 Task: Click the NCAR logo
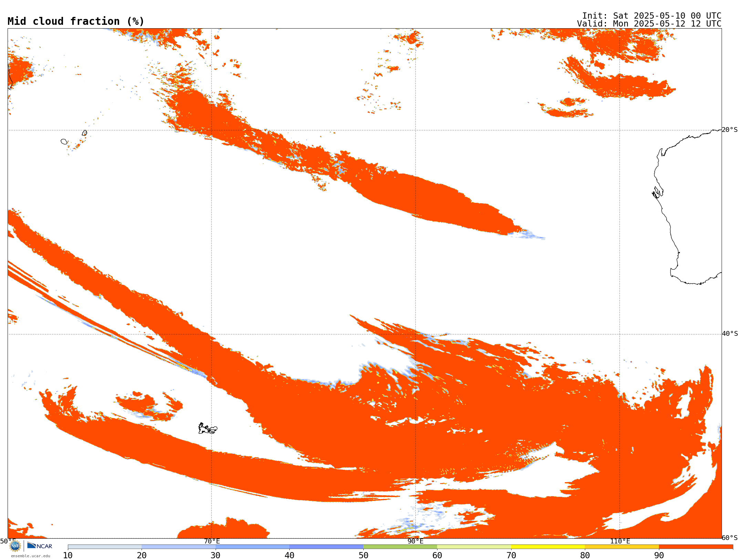point(40,546)
